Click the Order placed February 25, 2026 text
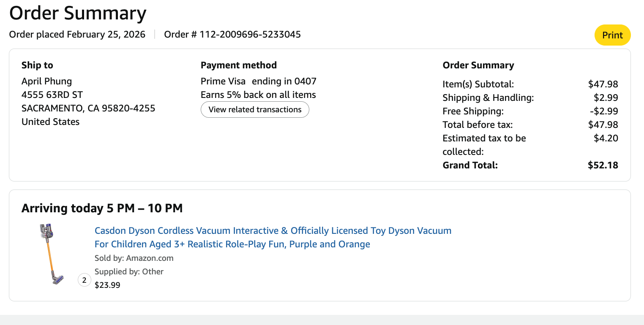The height and width of the screenshot is (325, 644). (77, 35)
